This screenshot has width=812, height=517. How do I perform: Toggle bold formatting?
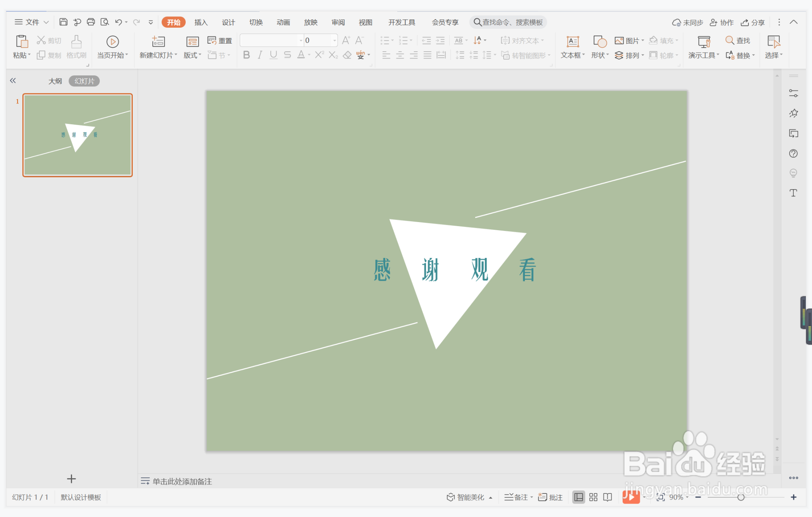pos(246,55)
